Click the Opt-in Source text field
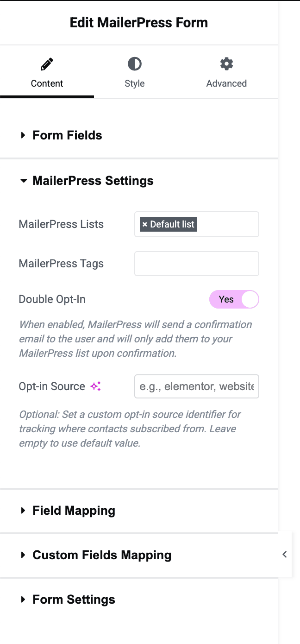Image resolution: width=300 pixels, height=644 pixels. (x=196, y=386)
